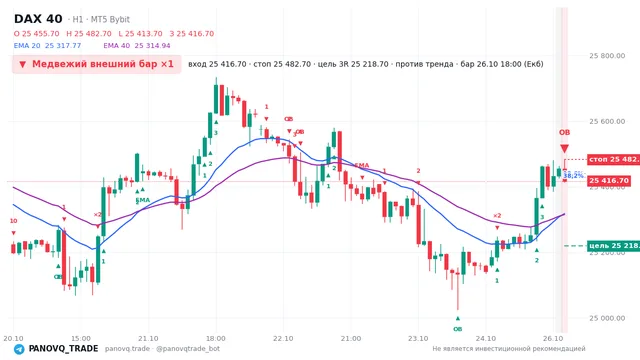Click the '25 000.00' price axis label
The height and width of the screenshot is (360, 640).
(607, 318)
